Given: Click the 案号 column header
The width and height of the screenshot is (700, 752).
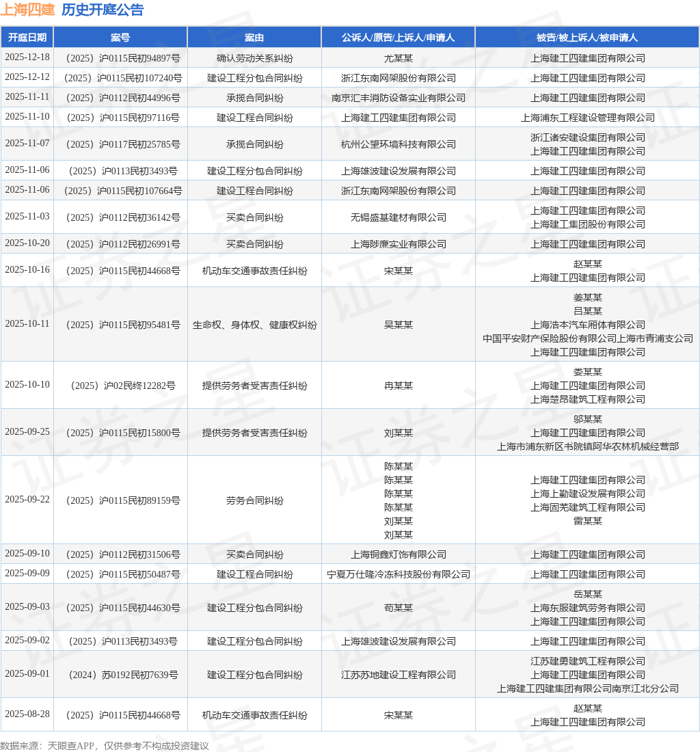Looking at the screenshot, I should click(120, 38).
